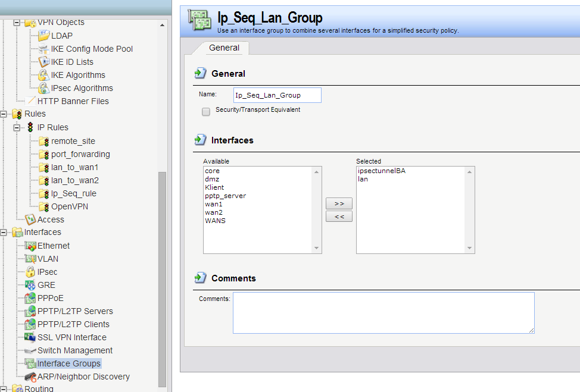
Task: Click the LDAP folder icon
Action: tap(43, 36)
